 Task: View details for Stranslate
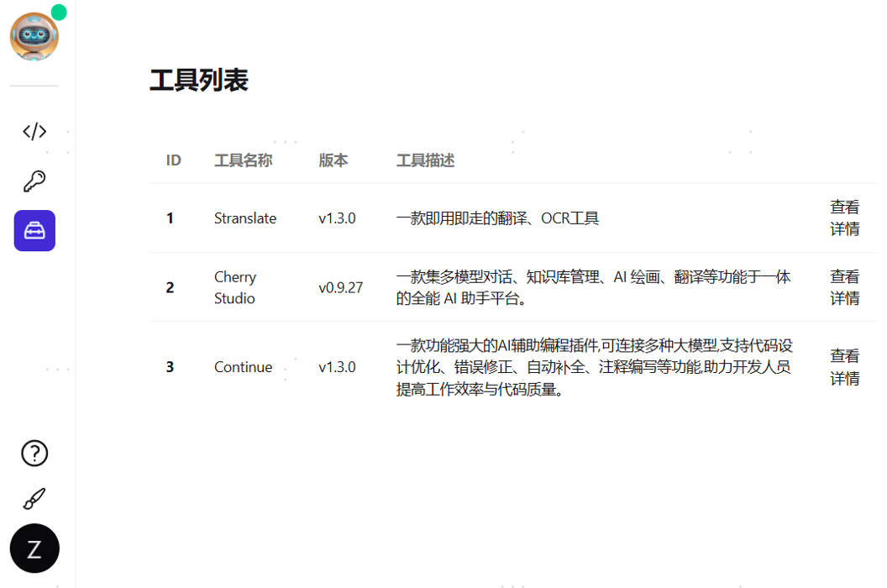coord(844,218)
